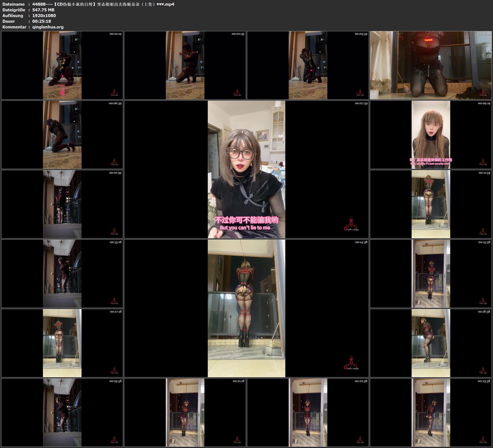Click the thumbnail timestamped 00:01:19

[x=62, y=65]
